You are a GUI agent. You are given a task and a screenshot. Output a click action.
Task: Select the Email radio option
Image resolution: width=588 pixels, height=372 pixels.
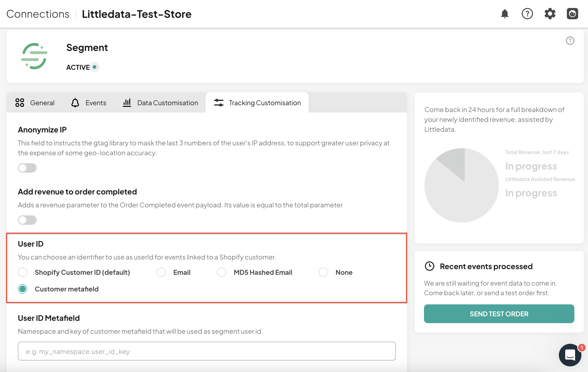161,272
